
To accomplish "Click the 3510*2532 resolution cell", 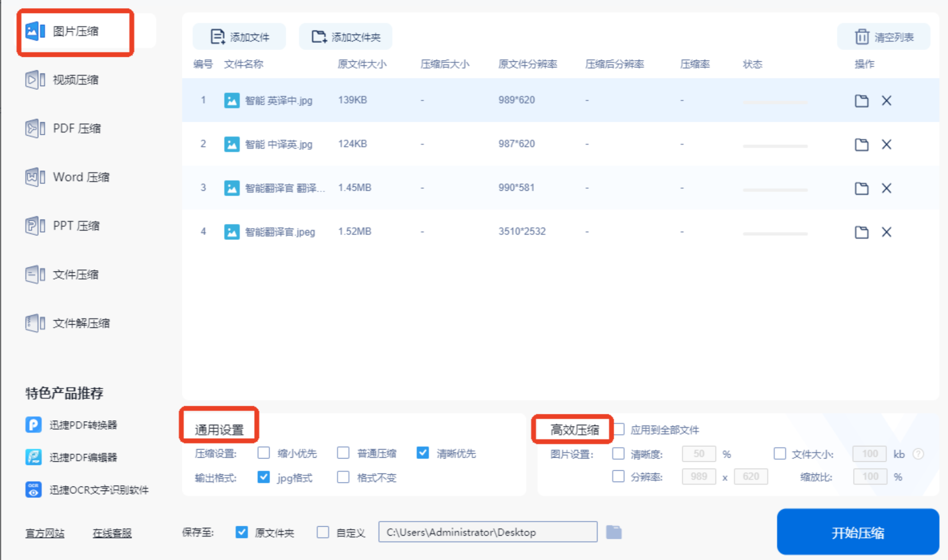I will click(522, 232).
